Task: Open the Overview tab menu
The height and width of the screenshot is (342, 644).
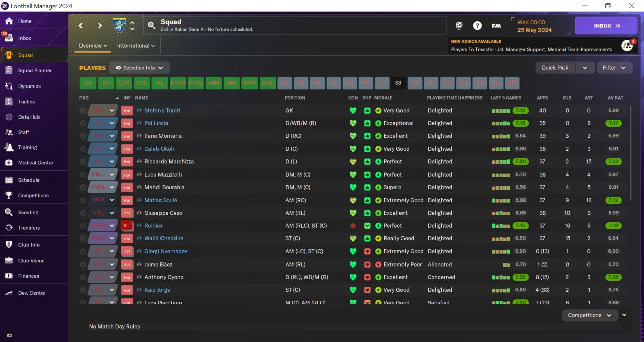Action: 93,46
